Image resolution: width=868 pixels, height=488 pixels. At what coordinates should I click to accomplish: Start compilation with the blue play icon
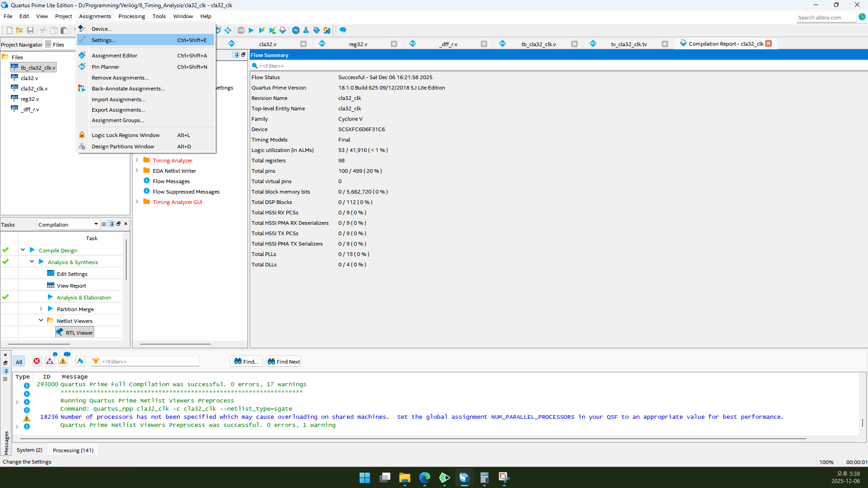pyautogui.click(x=251, y=30)
